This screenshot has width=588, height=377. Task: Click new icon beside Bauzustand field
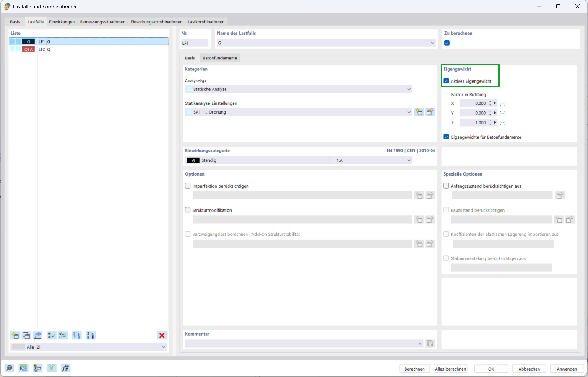click(x=559, y=219)
